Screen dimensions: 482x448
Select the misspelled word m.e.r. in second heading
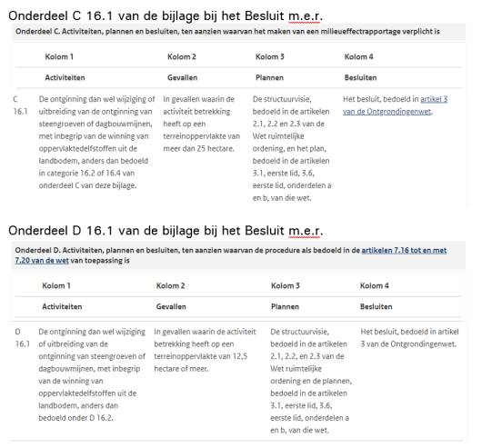(x=306, y=231)
